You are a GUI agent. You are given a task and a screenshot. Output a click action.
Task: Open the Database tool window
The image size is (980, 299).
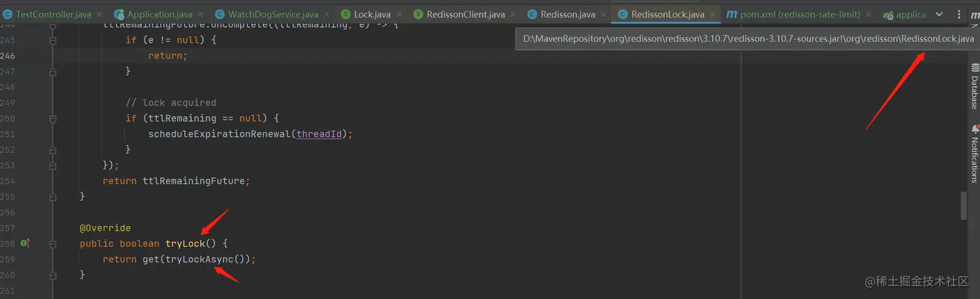click(974, 86)
